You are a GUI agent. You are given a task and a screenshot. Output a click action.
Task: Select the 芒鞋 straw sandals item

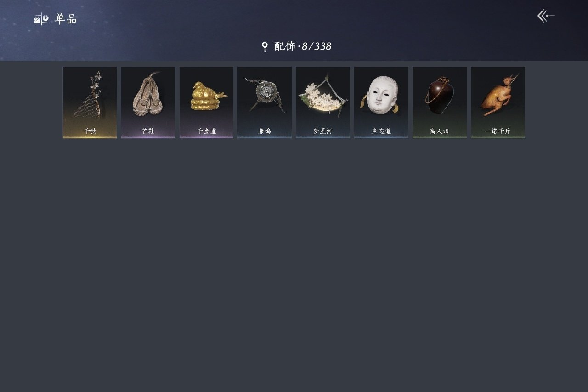(148, 102)
